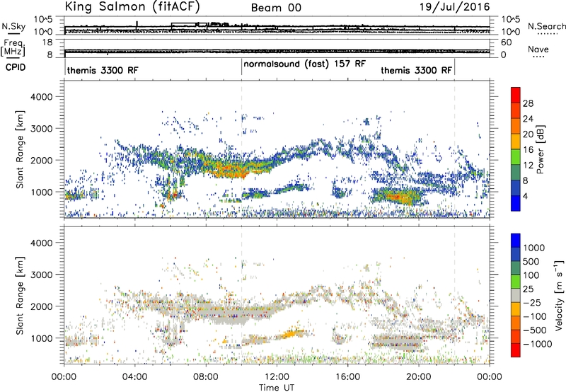
Task: Click the 24 tick label on Power colorbar
Action: (528, 119)
